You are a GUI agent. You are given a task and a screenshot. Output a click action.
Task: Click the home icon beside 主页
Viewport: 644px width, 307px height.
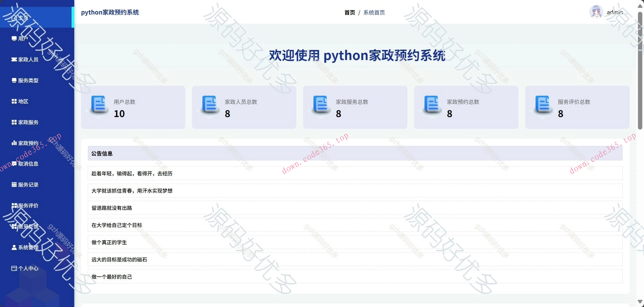coord(14,18)
